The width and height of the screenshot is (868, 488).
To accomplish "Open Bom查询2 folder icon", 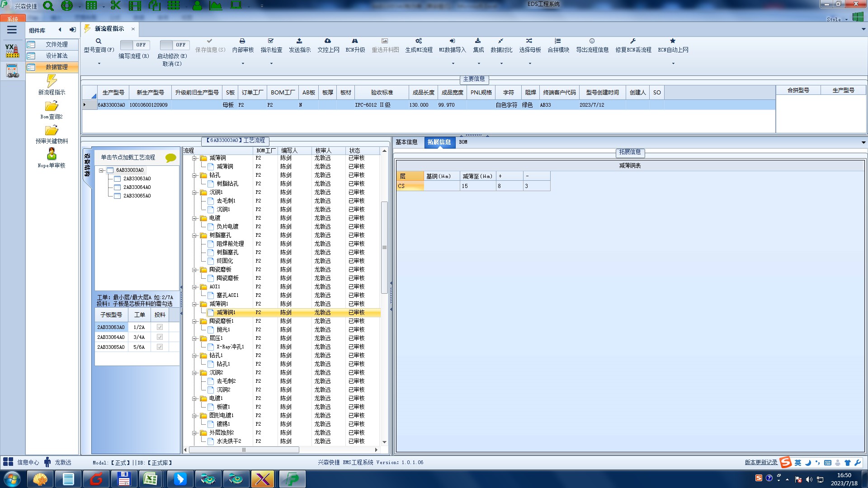I will click(52, 106).
